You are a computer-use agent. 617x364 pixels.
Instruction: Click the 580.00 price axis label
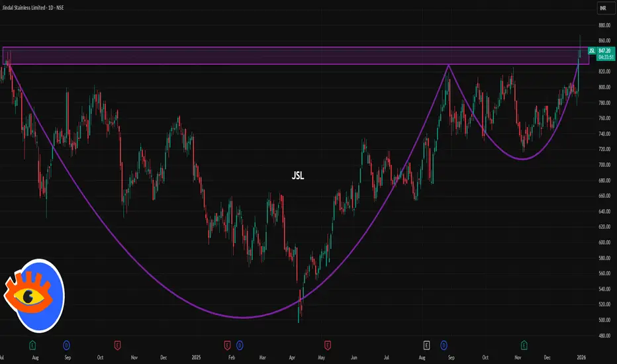coord(604,258)
